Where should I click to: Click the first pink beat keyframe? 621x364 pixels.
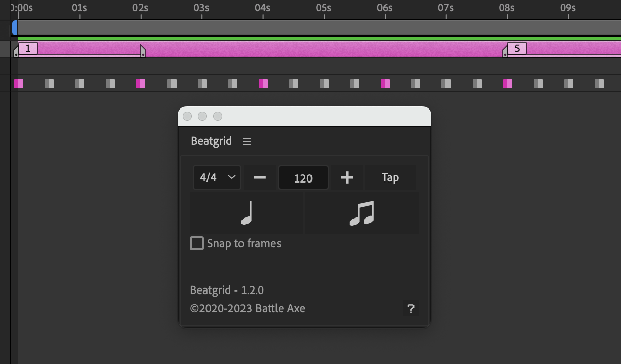click(19, 83)
